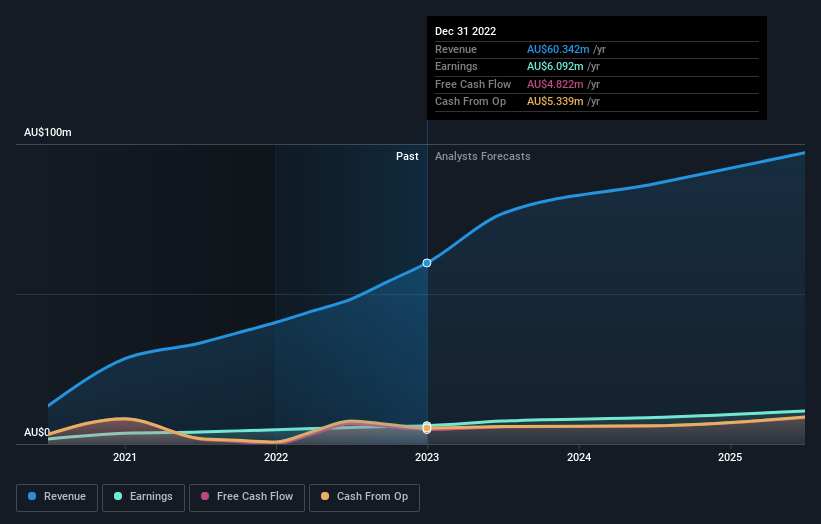The width and height of the screenshot is (821, 524).
Task: Click the blue Revenue data point marker
Action: coord(427,263)
